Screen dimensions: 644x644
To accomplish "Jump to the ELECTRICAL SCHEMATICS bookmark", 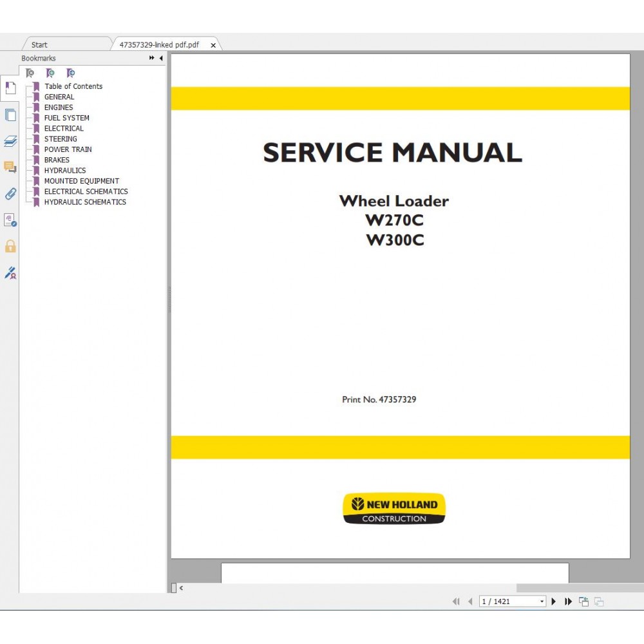I will 86,191.
